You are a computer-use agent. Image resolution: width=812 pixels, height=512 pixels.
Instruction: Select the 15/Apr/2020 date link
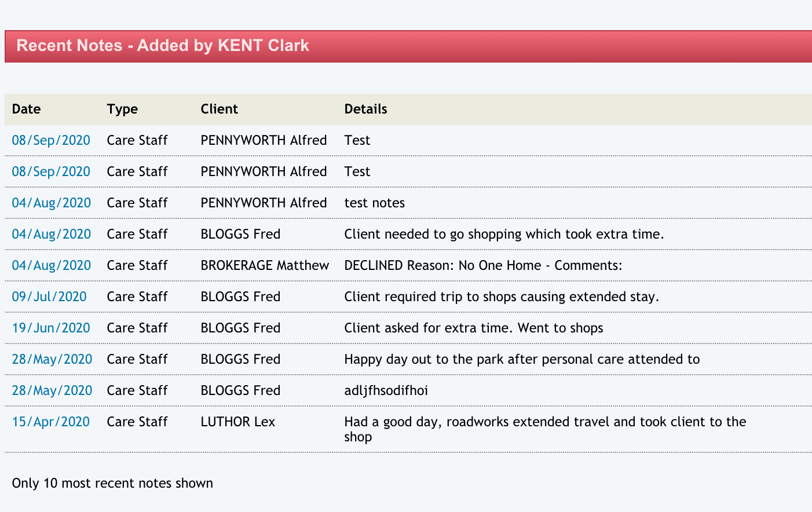(51, 422)
